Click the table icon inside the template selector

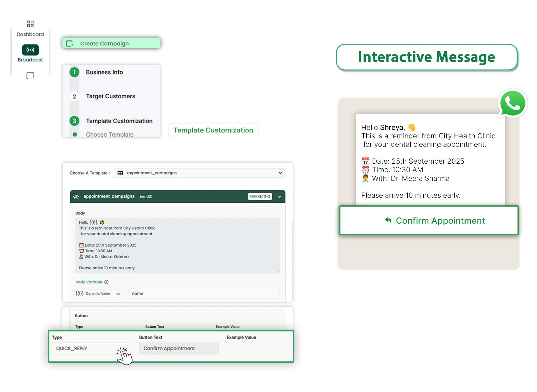point(120,173)
